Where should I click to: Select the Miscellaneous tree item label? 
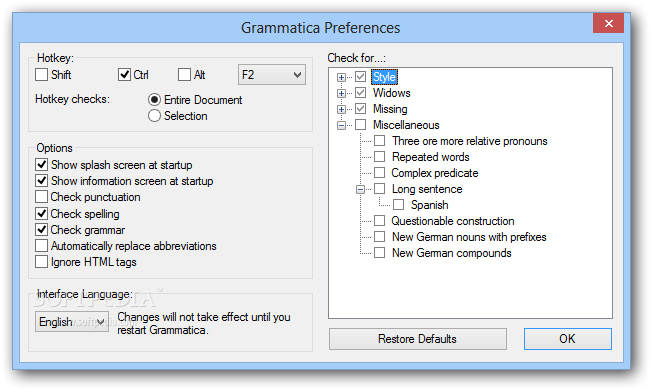coord(406,125)
